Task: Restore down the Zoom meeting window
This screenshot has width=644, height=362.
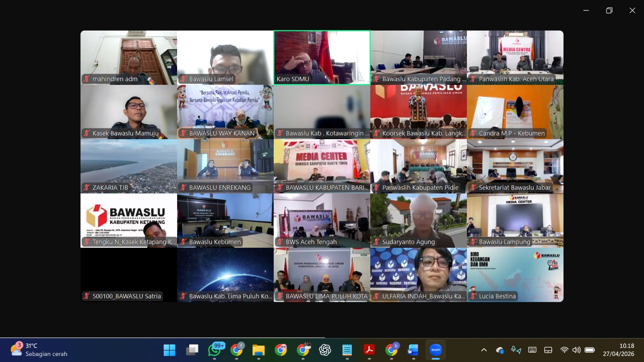Action: pos(609,10)
